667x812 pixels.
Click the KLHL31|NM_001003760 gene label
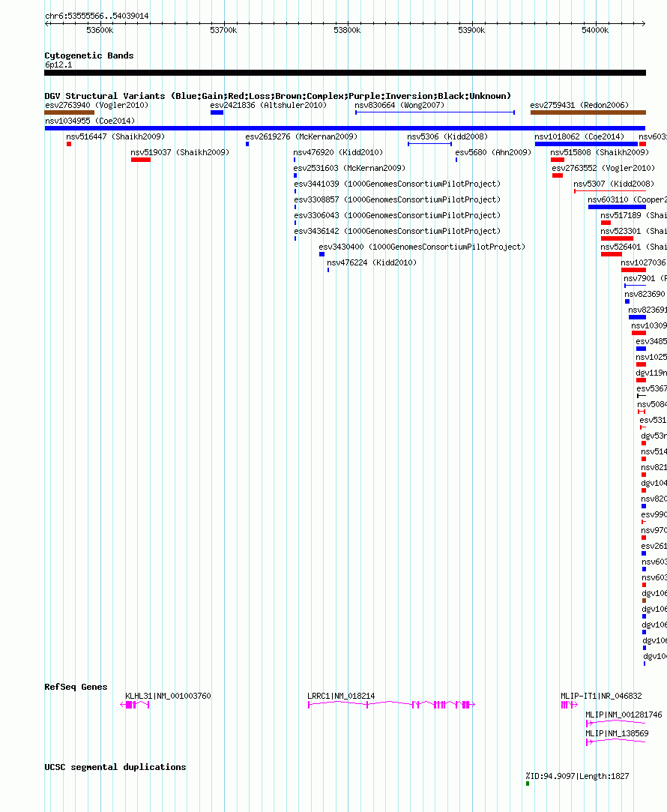click(168, 696)
